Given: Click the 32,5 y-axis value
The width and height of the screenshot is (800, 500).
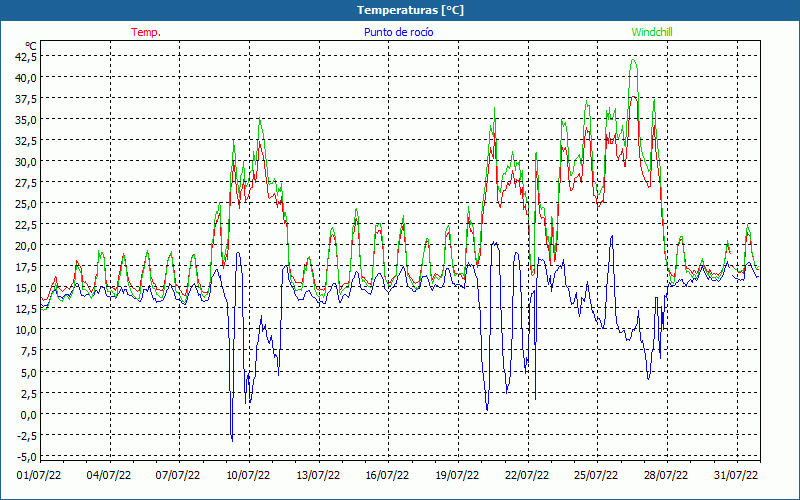Looking at the screenshot, I should tap(26, 140).
